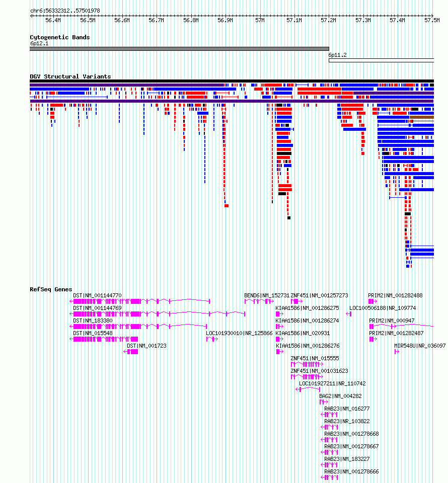Open the DST|NM_001144769 gene label

point(97,308)
